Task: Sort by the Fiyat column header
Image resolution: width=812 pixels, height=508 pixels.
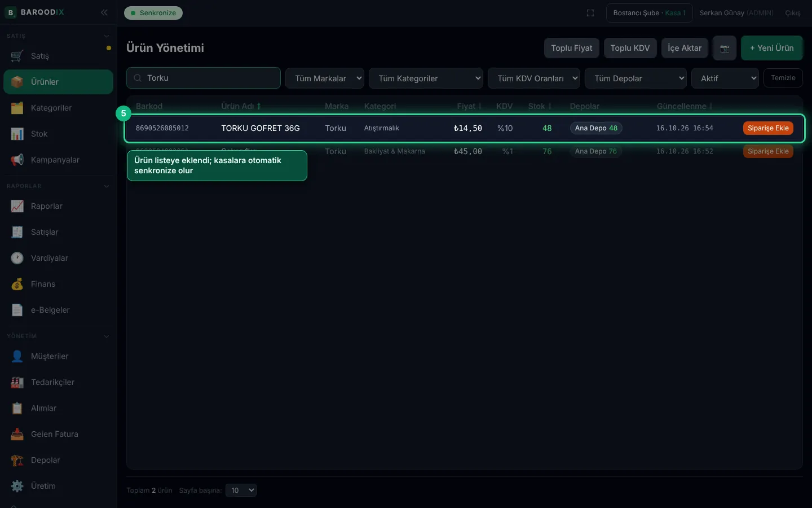Action: (469, 106)
